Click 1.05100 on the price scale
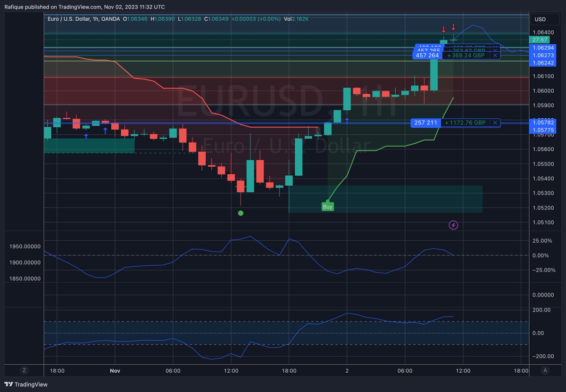 (543, 222)
